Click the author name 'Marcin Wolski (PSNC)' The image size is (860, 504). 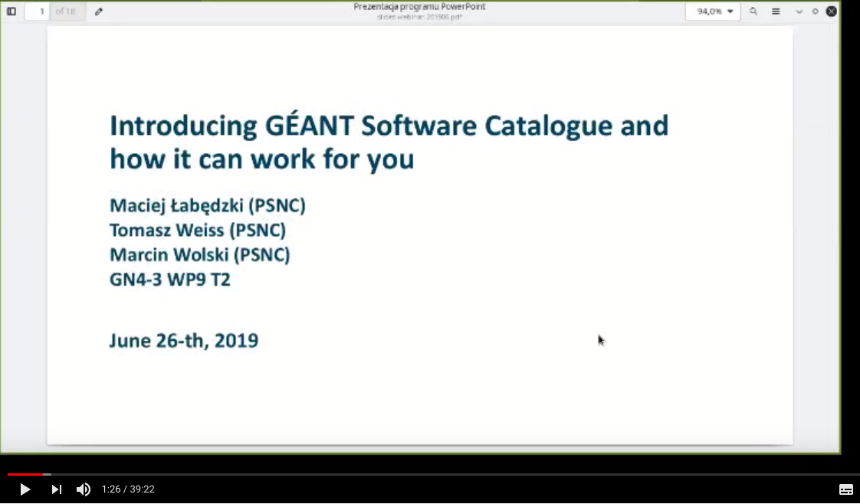(x=200, y=255)
